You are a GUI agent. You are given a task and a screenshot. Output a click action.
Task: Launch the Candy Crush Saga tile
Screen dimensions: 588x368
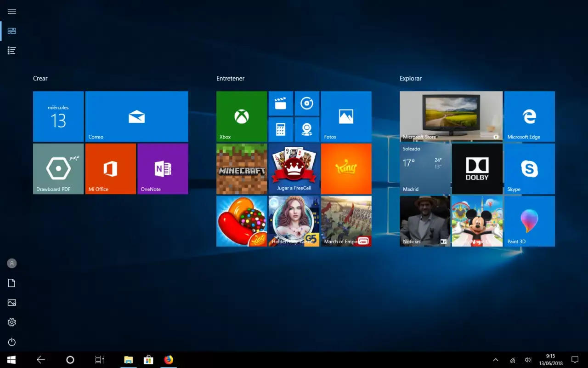pyautogui.click(x=242, y=221)
